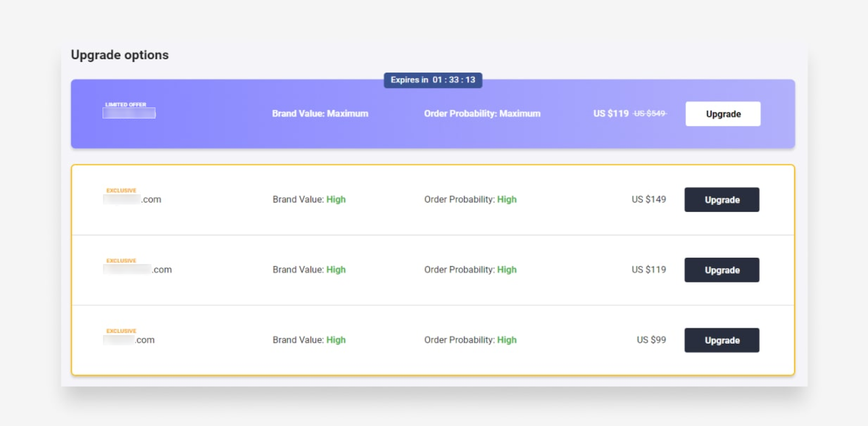Click the Upgrade button in the limited offer banner
The width and height of the screenshot is (868, 426).
click(722, 114)
